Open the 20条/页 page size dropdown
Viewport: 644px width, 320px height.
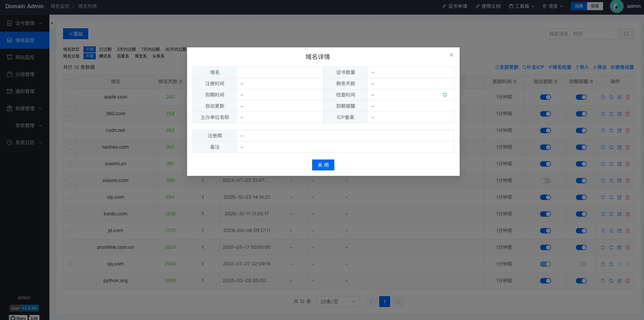(x=338, y=302)
